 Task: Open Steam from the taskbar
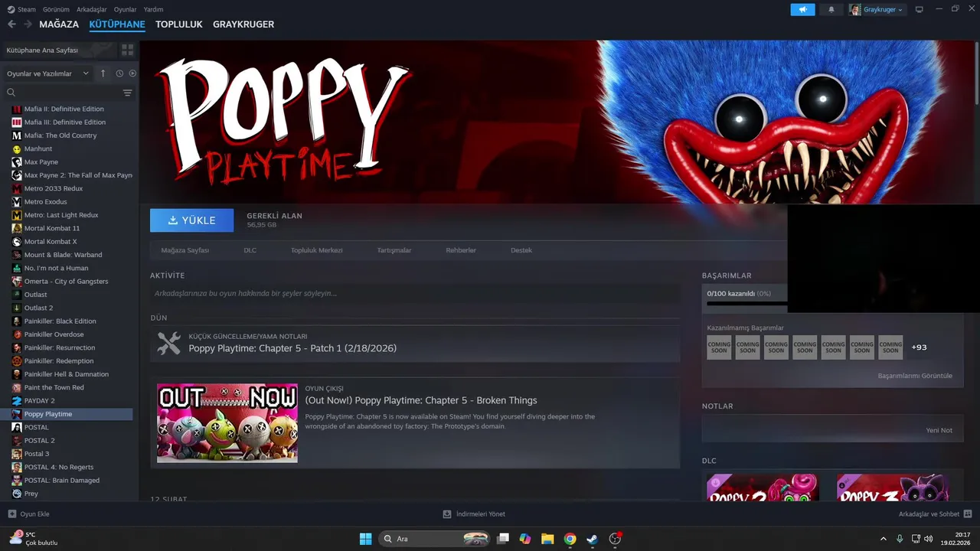coord(592,539)
